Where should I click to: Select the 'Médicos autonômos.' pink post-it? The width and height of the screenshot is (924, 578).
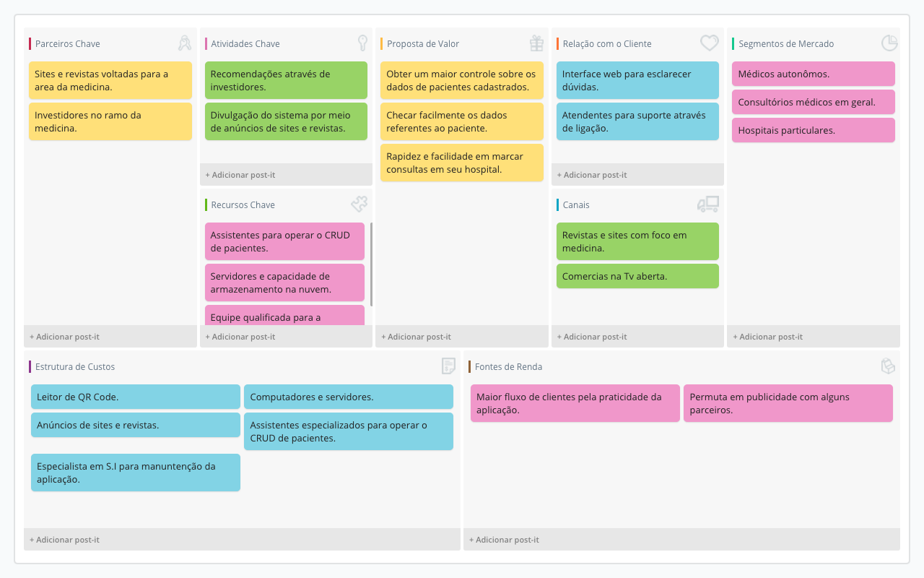813,74
